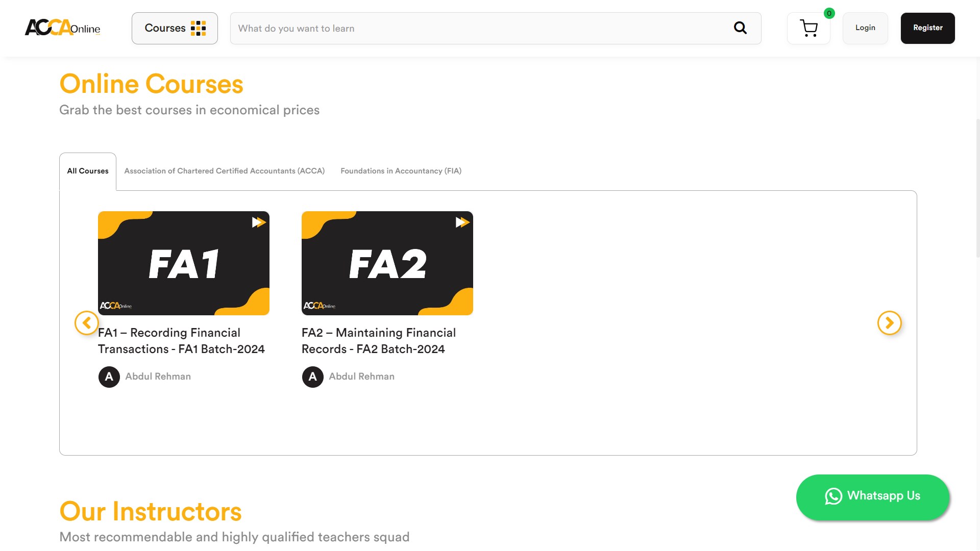Switch to Foundations in Accountancy (FIA) tab
980x551 pixels.
coord(401,171)
